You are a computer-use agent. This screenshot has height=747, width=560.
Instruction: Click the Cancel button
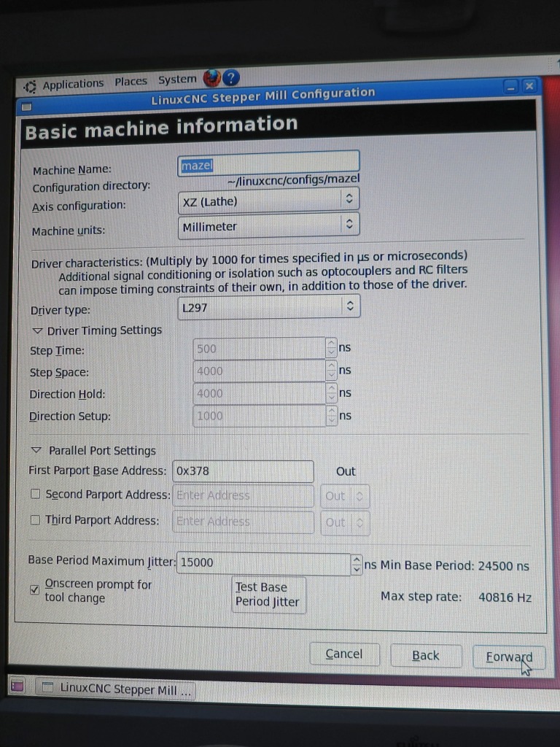click(x=343, y=654)
